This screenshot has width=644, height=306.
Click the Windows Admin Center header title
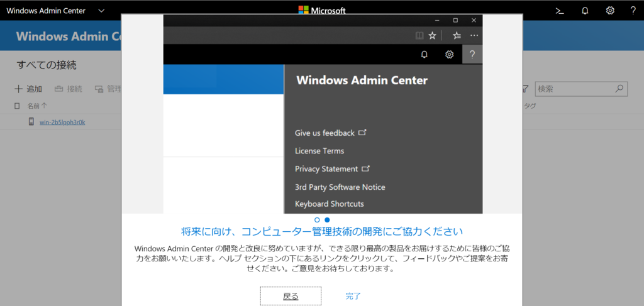(x=46, y=11)
